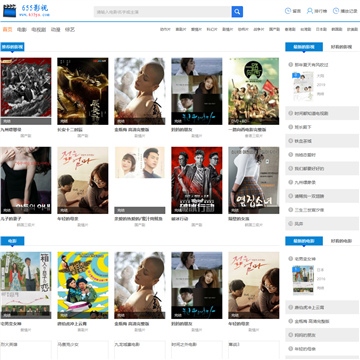
Task: Open the 九州缥缈录 poster in top grid
Action: click(x=26, y=91)
